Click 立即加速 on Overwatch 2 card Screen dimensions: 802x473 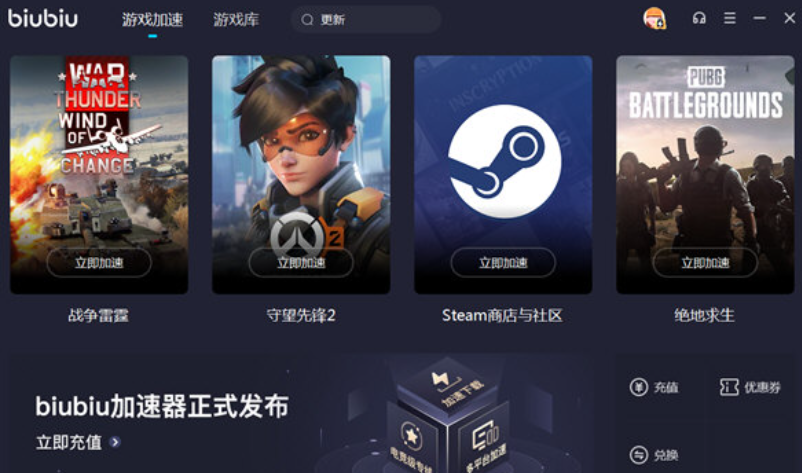tap(301, 263)
